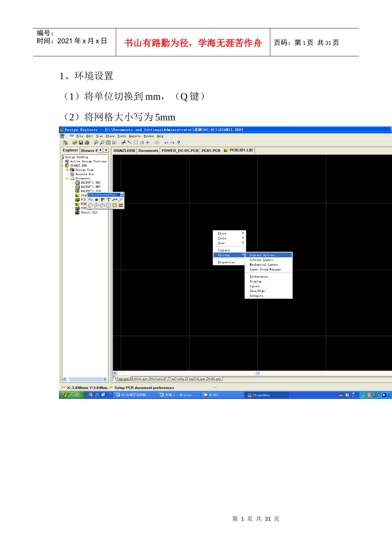The image size is (392, 555).
Task: Open the POWER_DC-DC.PCB tab
Action: point(180,151)
